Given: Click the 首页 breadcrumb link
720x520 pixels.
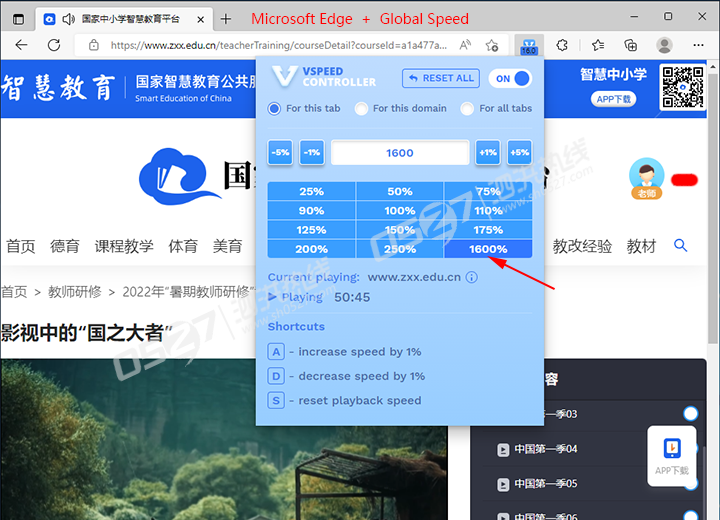Looking at the screenshot, I should [x=14, y=292].
